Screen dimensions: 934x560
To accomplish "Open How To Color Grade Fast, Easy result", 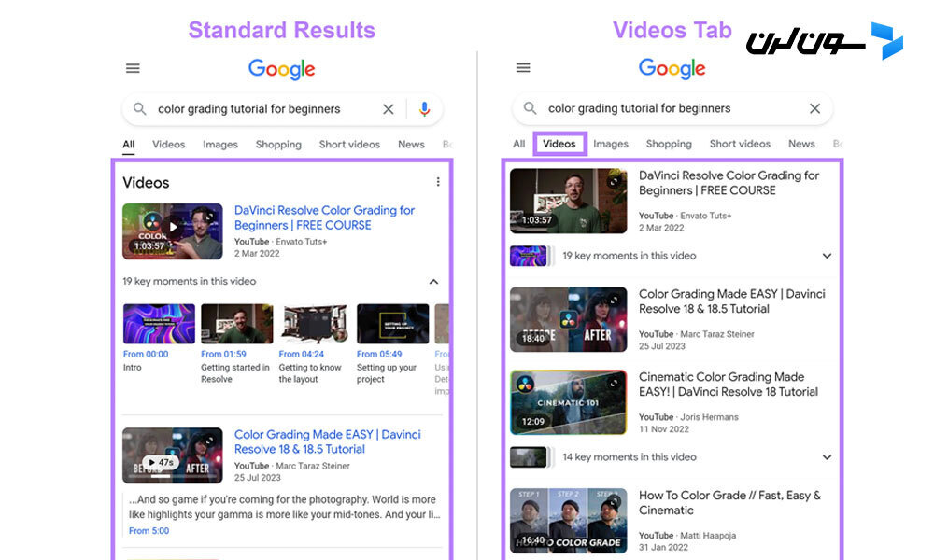I will (729, 503).
